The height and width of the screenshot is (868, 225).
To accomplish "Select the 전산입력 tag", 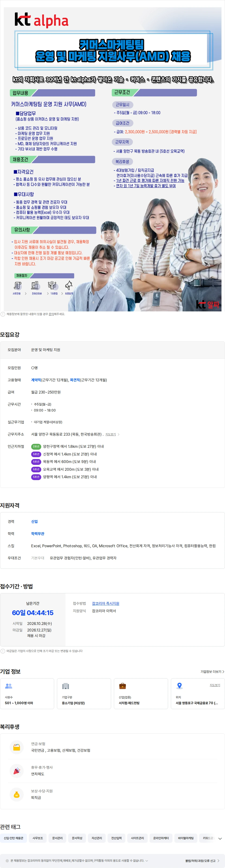I will tap(117, 838).
